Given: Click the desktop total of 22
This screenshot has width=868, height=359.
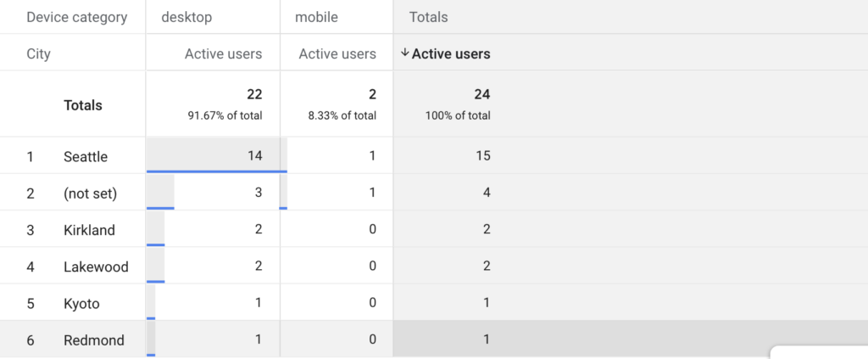Looking at the screenshot, I should point(254,95).
